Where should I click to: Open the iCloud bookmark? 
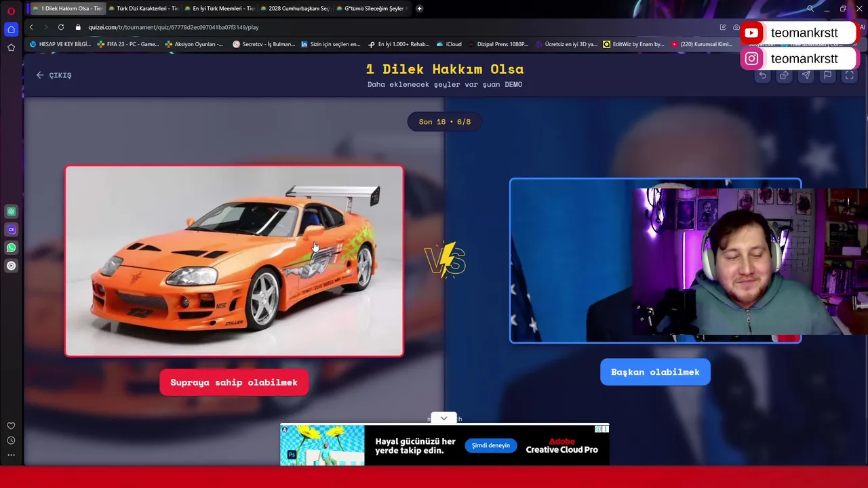click(449, 44)
